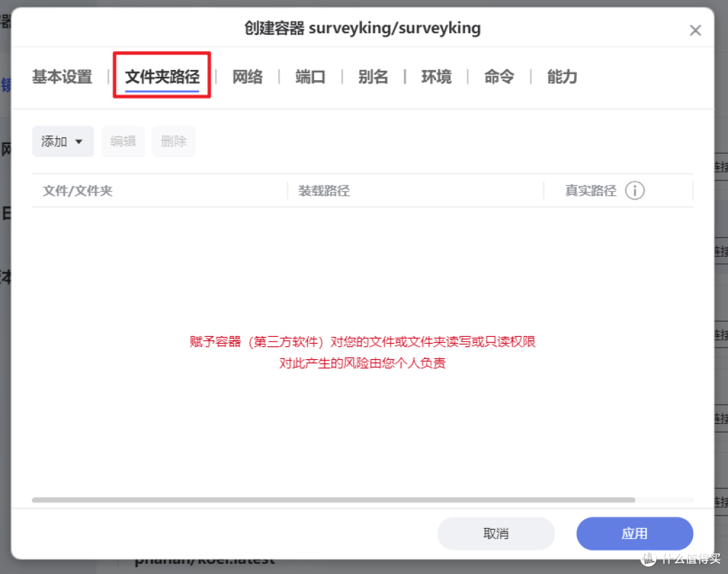
Task: Click the pharan/koel.latest item behind the dialog
Action: pos(202,560)
